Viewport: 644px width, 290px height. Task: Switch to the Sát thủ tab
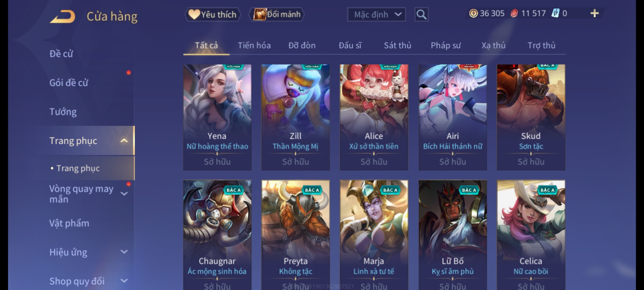[x=397, y=45]
